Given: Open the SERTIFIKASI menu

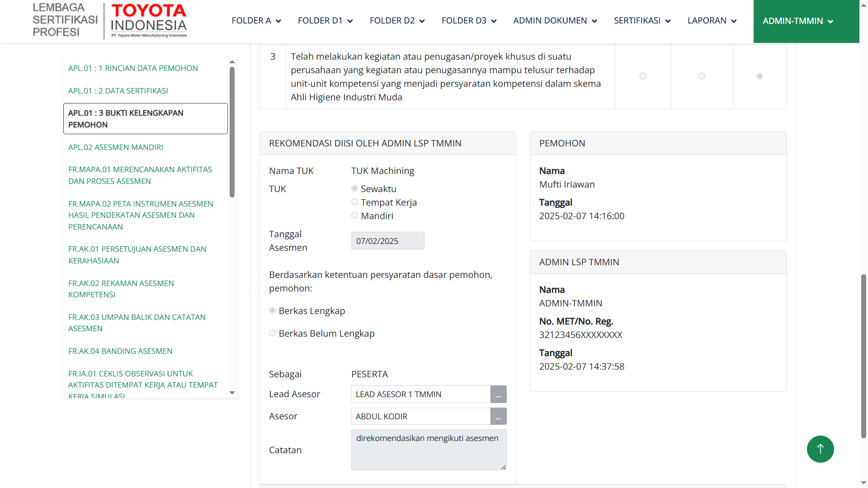Looking at the screenshot, I should click(642, 21).
